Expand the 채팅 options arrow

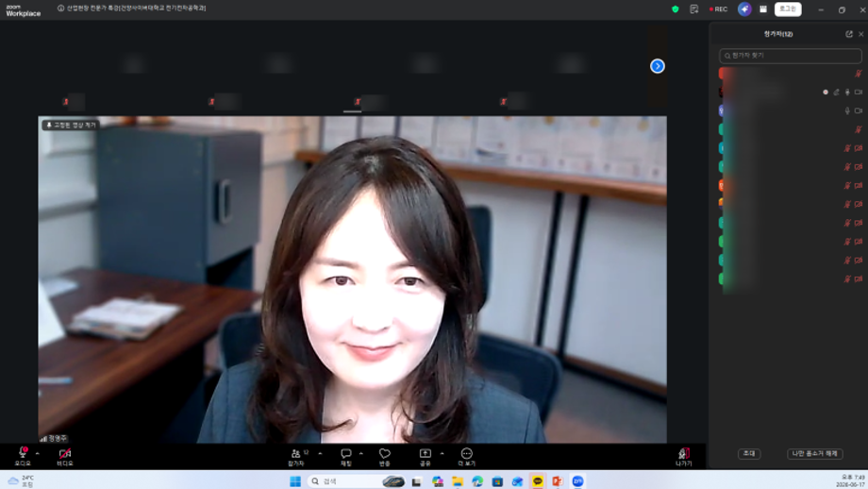[x=361, y=453]
